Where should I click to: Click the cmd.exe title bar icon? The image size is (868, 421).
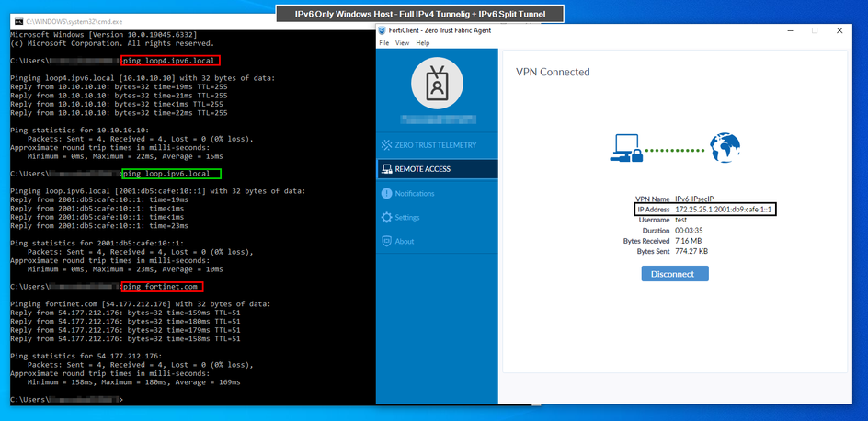(x=18, y=21)
